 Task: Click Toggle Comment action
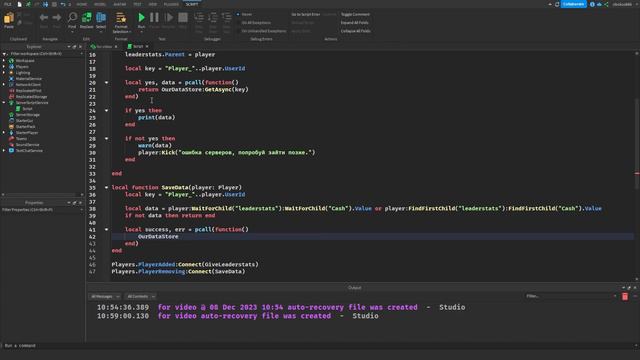click(355, 14)
